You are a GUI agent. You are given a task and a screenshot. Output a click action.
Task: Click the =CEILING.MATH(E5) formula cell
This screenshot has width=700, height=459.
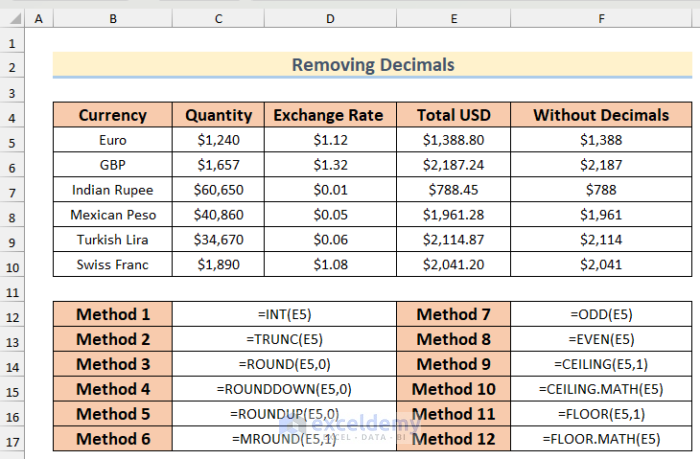601,389
